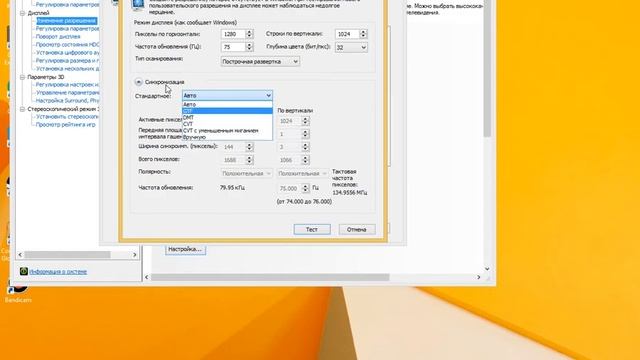Click the Настройка... button

click(185, 249)
